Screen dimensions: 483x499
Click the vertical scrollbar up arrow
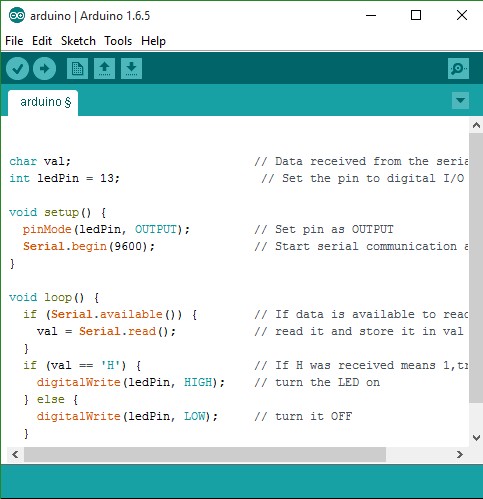(476, 125)
